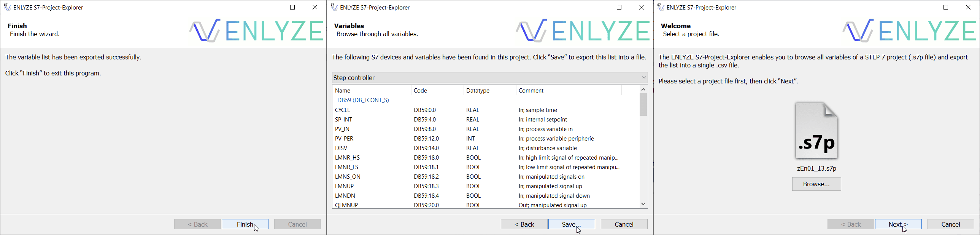Maximize the Variables window

coord(619,7)
